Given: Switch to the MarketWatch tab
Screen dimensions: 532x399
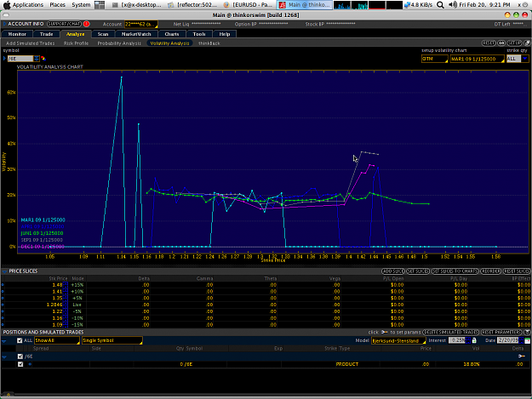Looking at the screenshot, I should click(136, 34).
